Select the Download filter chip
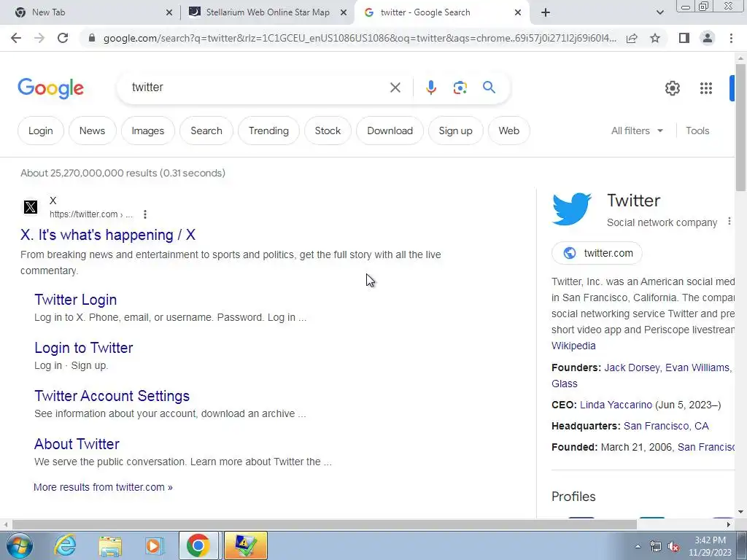The image size is (747, 560). click(390, 131)
